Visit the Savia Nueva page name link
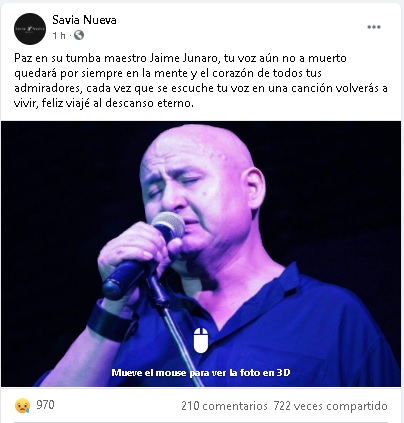This screenshot has width=404, height=423. tap(84, 20)
